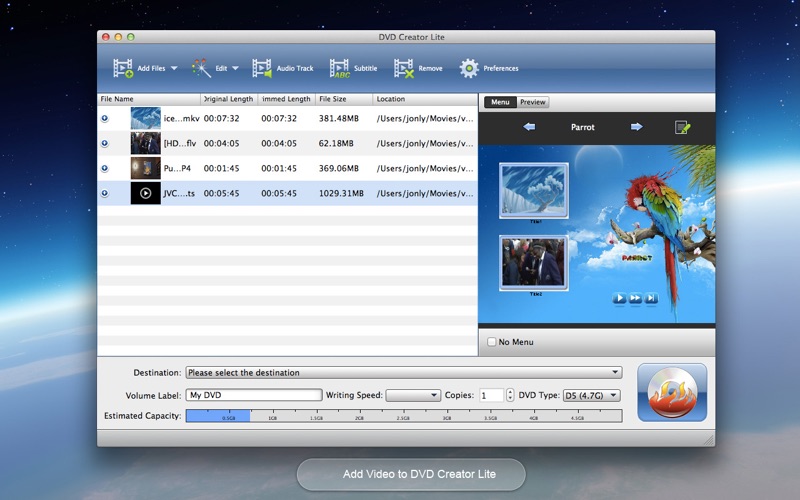Click the Add Files toolbar icon
The image size is (800, 500).
click(123, 68)
